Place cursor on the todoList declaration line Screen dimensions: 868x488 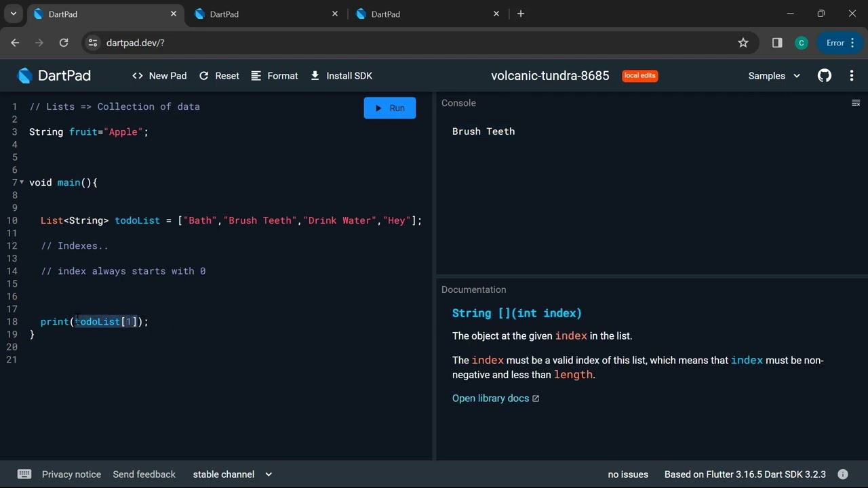tap(231, 220)
